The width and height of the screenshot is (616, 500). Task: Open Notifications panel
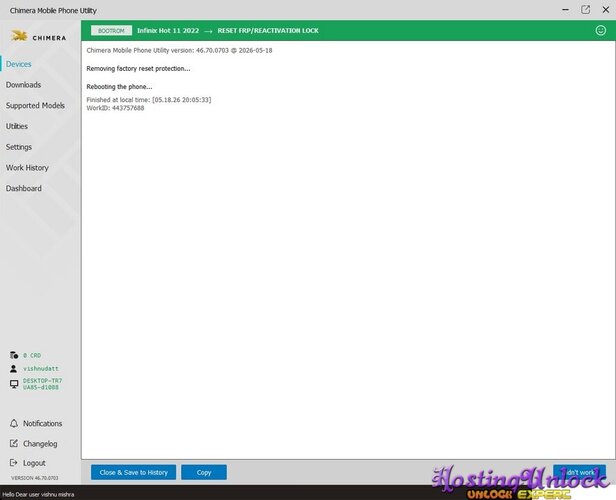[x=42, y=423]
